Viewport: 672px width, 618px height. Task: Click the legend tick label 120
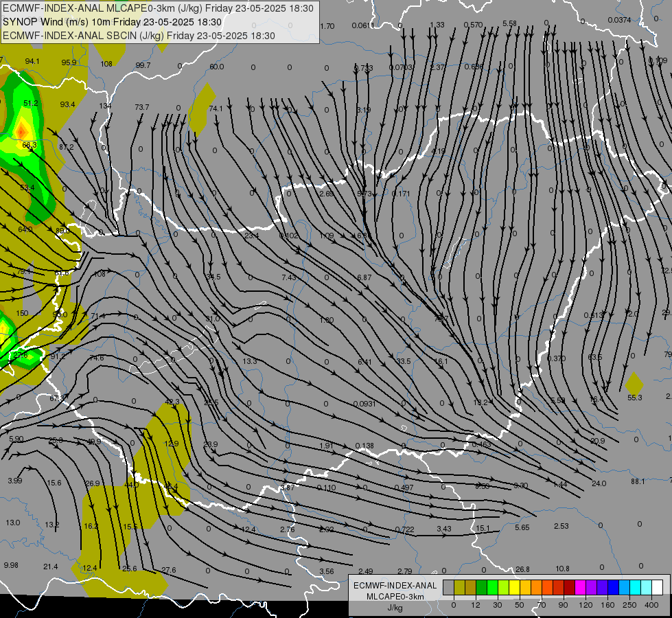click(x=586, y=605)
